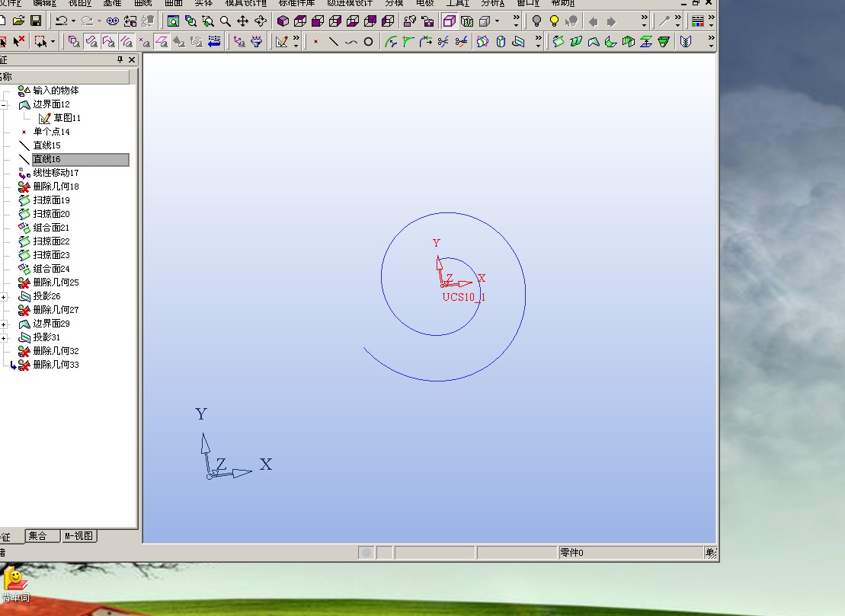
Task: Toggle the parallel curves selection filter
Action: (x=126, y=41)
